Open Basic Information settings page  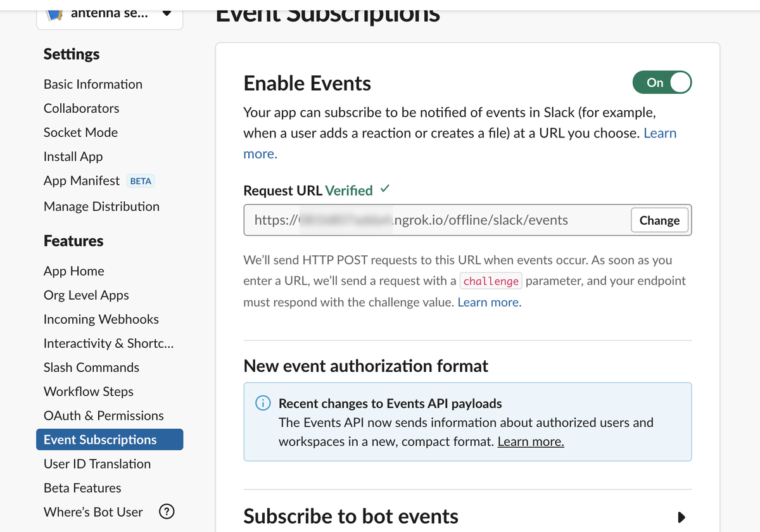[93, 84]
